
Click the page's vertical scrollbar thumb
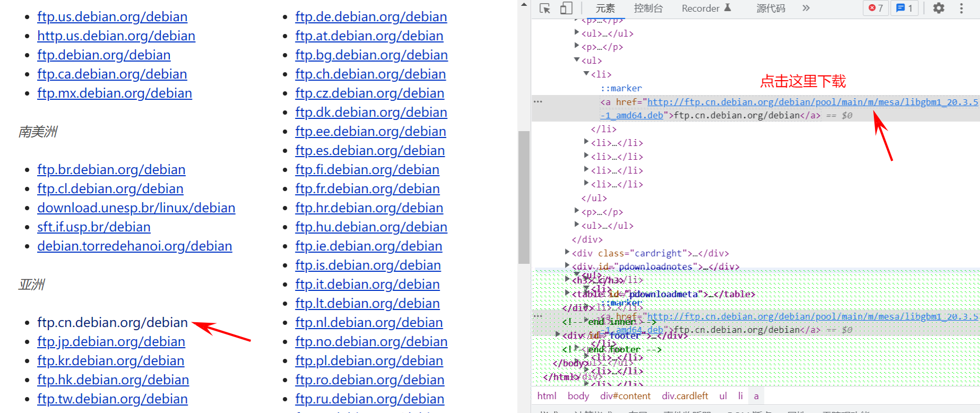tap(524, 196)
